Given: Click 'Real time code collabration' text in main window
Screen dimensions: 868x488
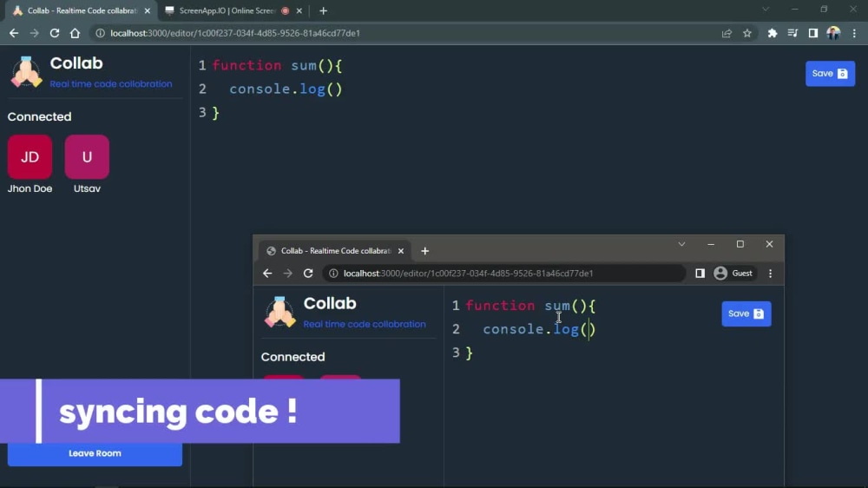Looking at the screenshot, I should 111,84.
